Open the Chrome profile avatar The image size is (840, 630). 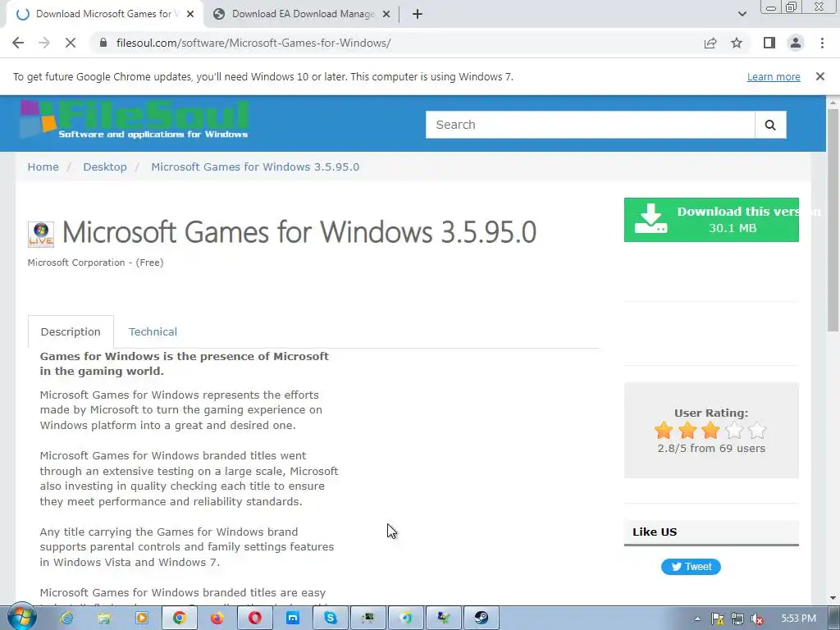pyautogui.click(x=796, y=43)
